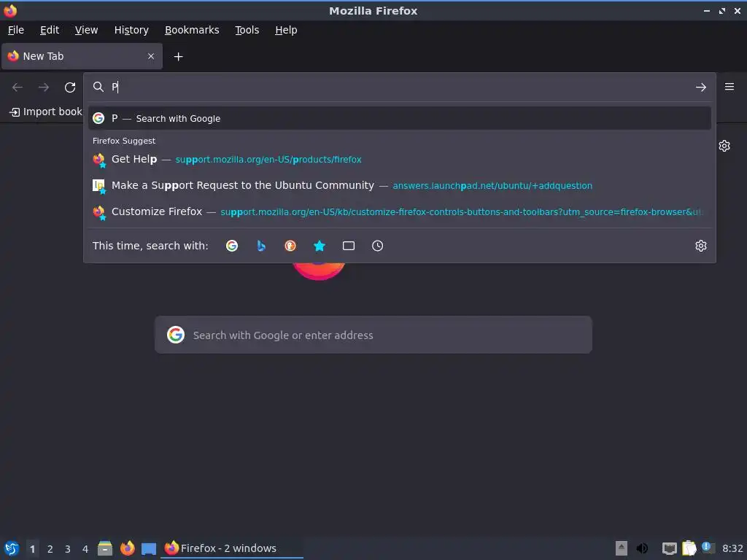This screenshot has height=560, width=747.
Task: Open the hamburger application menu
Action: point(729,87)
